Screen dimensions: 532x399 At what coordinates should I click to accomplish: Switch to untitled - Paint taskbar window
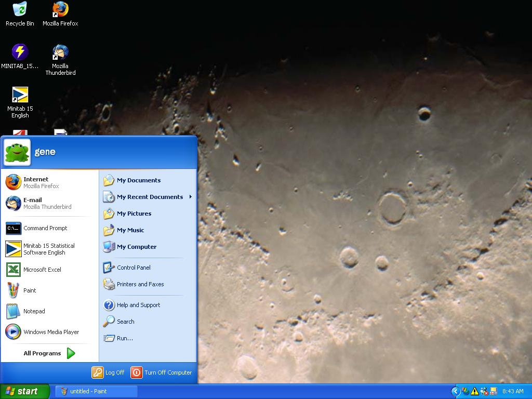[96, 391]
